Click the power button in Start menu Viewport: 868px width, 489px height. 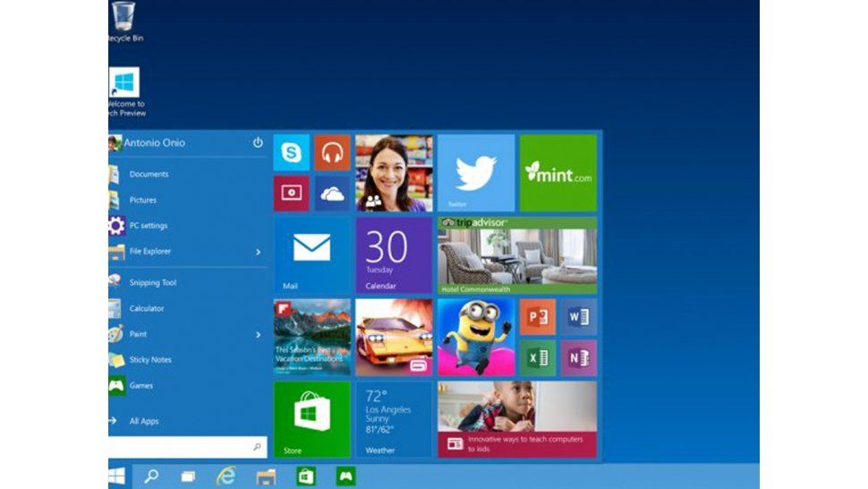click(x=258, y=142)
